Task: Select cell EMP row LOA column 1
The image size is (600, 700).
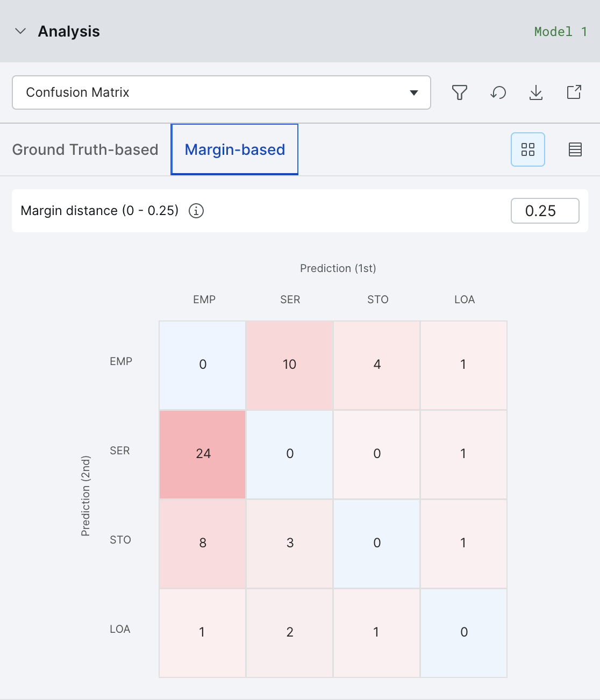Action: pyautogui.click(x=464, y=365)
